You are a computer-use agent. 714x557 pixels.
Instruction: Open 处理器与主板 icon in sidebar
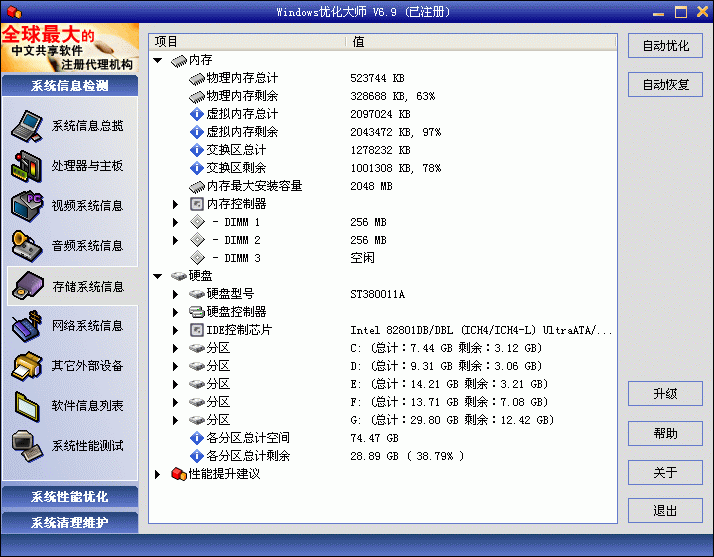click(x=27, y=166)
